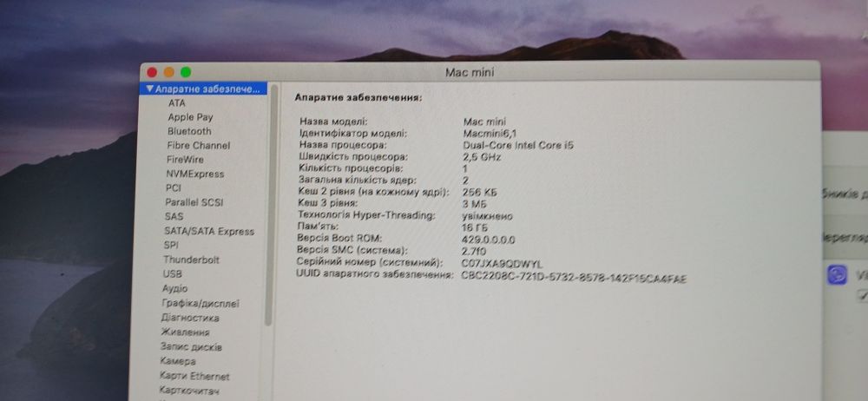Zoom the Mac mini window with green button

tap(186, 72)
